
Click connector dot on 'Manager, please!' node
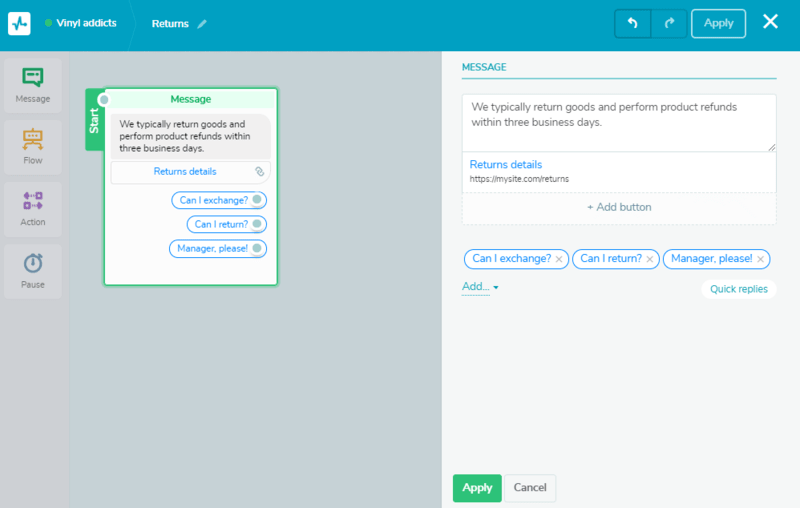pyautogui.click(x=257, y=248)
